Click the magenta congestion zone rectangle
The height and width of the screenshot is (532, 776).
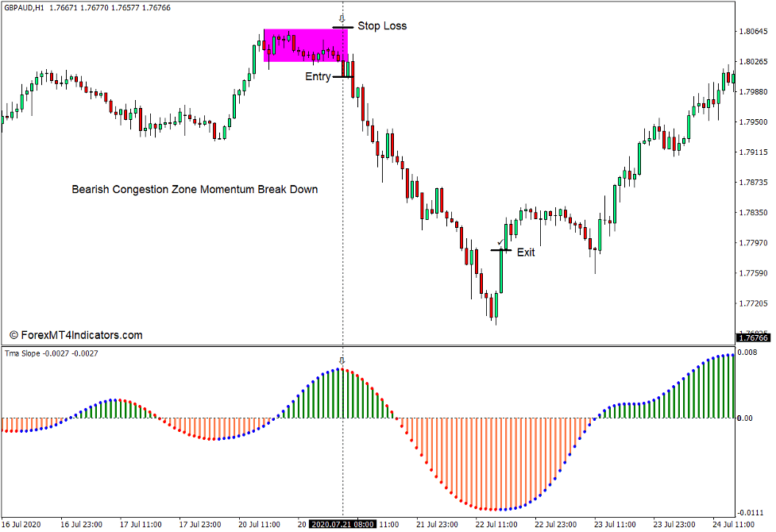[306, 46]
